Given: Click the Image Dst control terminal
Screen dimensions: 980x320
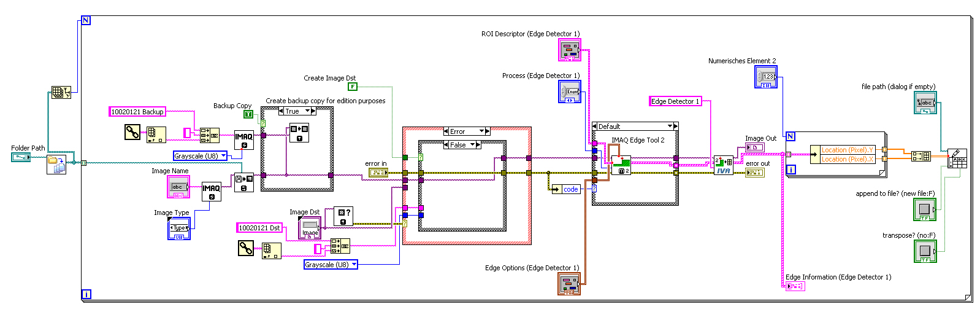Looking at the screenshot, I should pyautogui.click(x=310, y=228).
